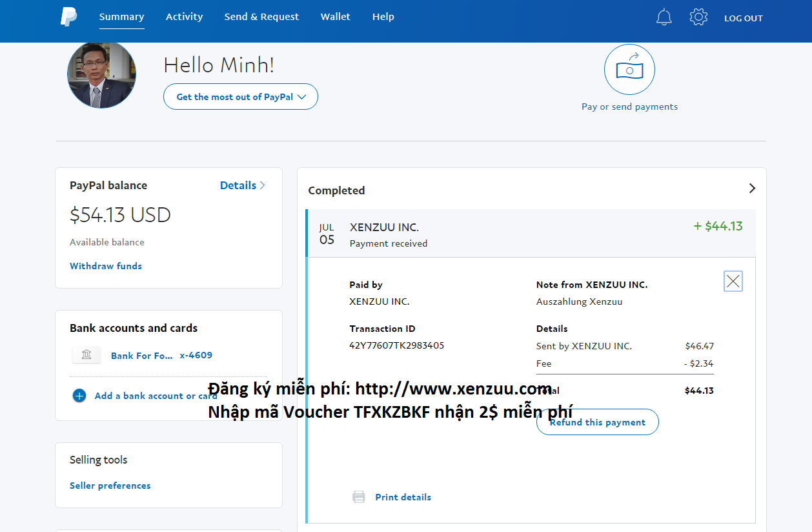This screenshot has width=812, height=532.
Task: Click Available balance text
Action: pos(107,242)
